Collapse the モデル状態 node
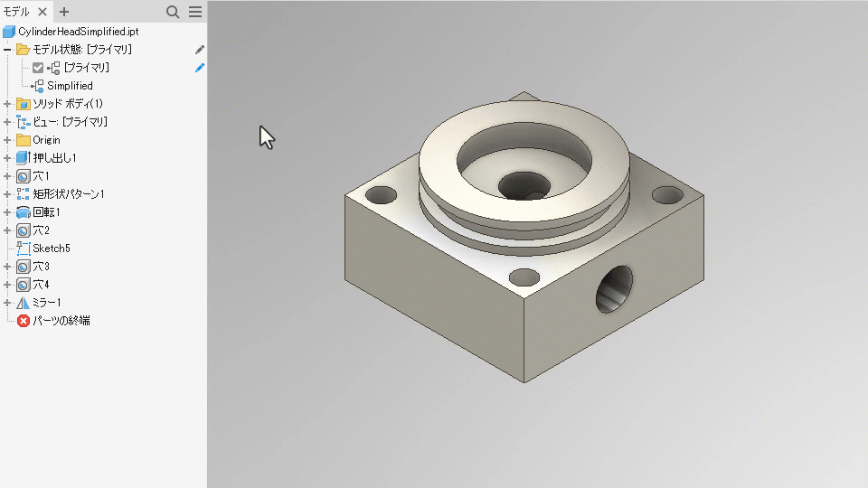 [x=7, y=49]
